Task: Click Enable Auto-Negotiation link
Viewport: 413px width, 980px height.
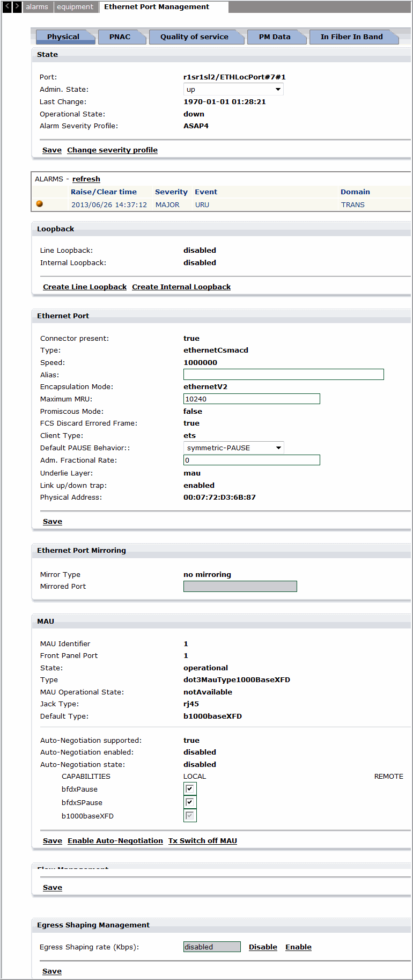Action: coord(115,841)
